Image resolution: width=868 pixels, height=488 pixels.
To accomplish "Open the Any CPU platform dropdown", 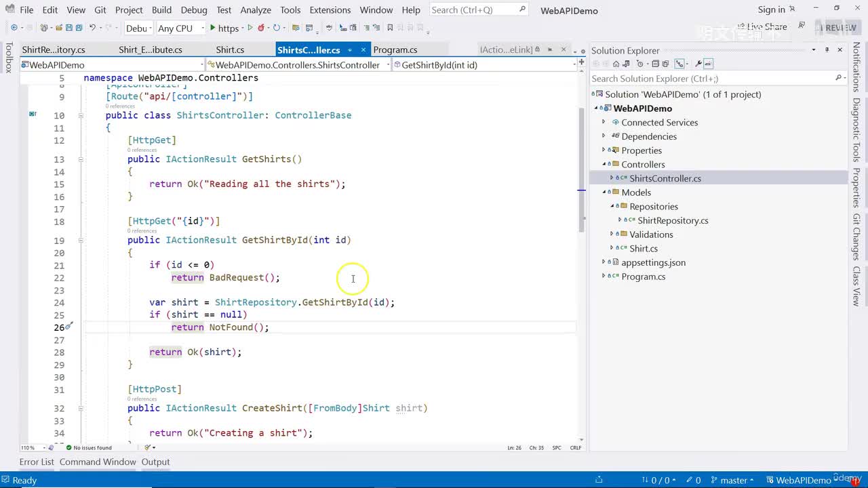I will click(x=180, y=28).
